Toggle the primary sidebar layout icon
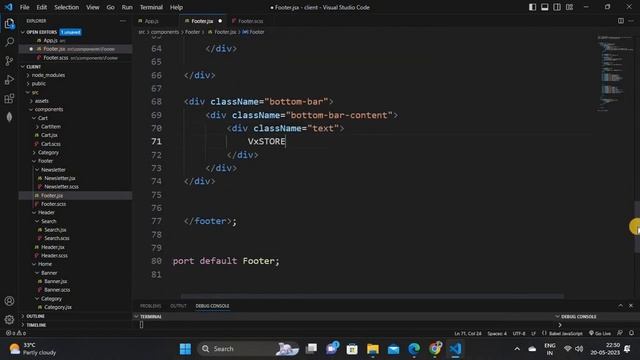Viewport: 640px width, 360px height. point(532,7)
